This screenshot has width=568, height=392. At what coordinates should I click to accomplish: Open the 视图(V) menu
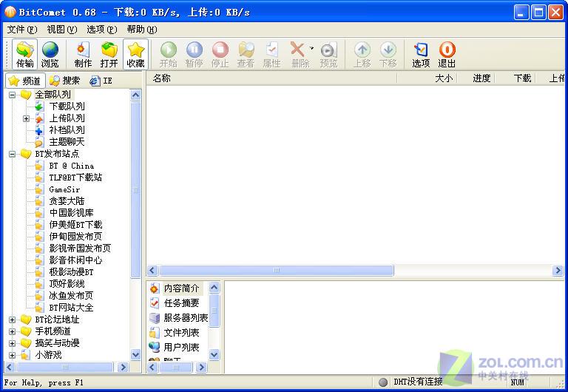tap(62, 30)
